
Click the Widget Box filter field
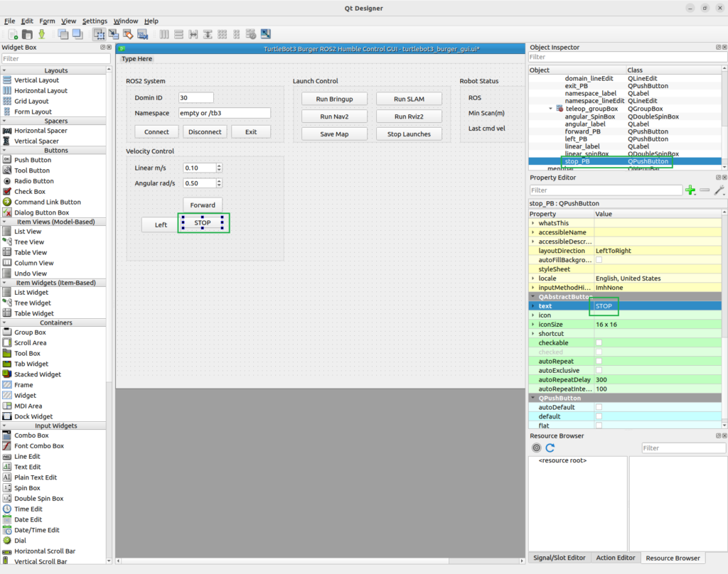click(55, 58)
